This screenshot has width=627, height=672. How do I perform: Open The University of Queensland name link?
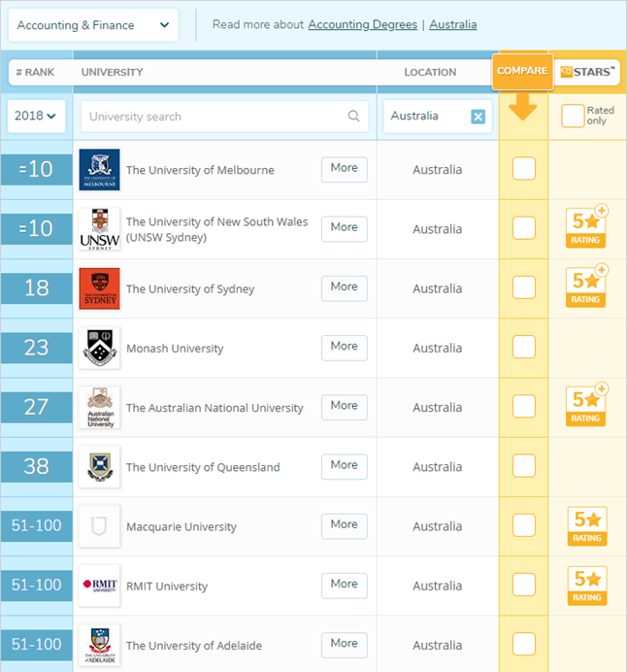click(x=203, y=467)
